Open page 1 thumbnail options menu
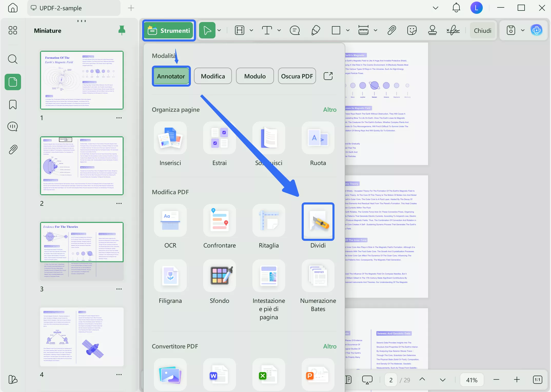Image resolution: width=551 pixels, height=392 pixels. (119, 118)
